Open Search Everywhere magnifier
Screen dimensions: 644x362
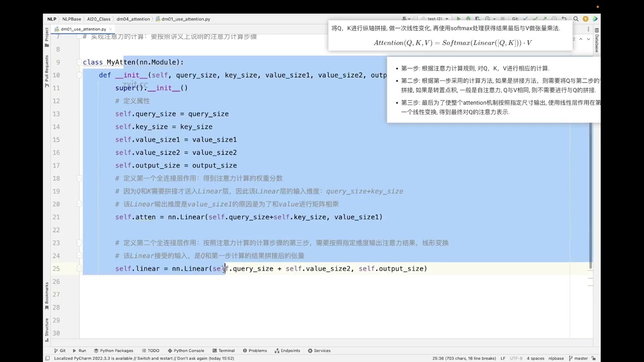coord(576,19)
